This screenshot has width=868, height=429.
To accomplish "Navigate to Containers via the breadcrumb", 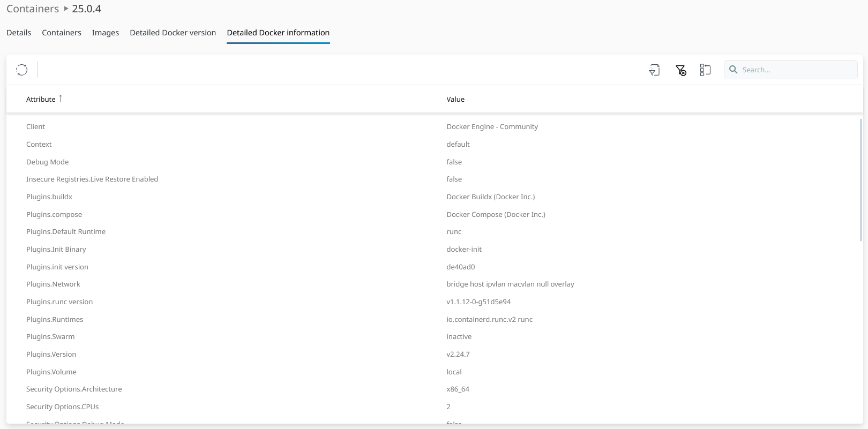I will click(x=33, y=9).
